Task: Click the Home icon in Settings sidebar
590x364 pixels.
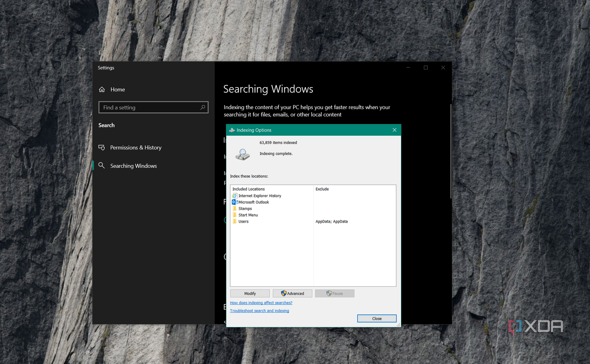Action: pos(102,90)
